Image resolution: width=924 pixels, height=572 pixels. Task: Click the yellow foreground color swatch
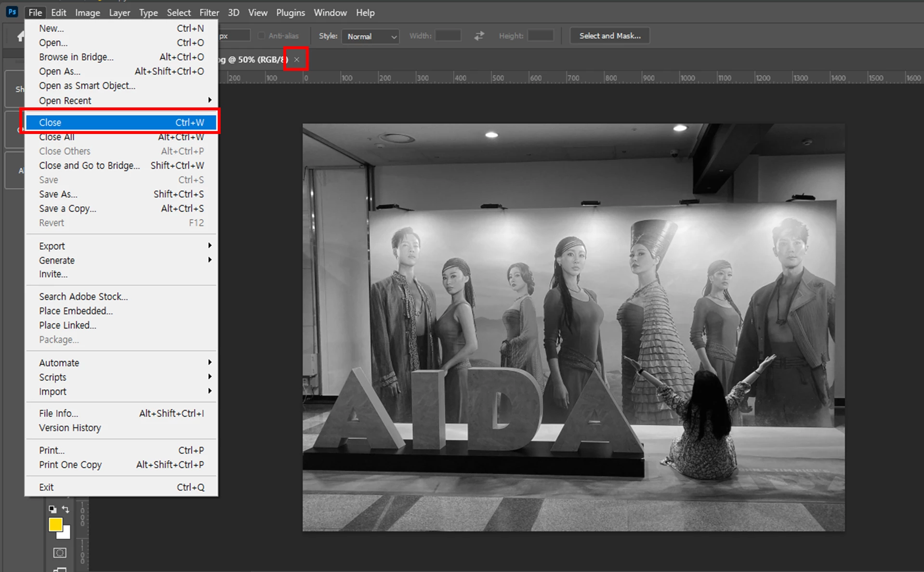pos(55,524)
